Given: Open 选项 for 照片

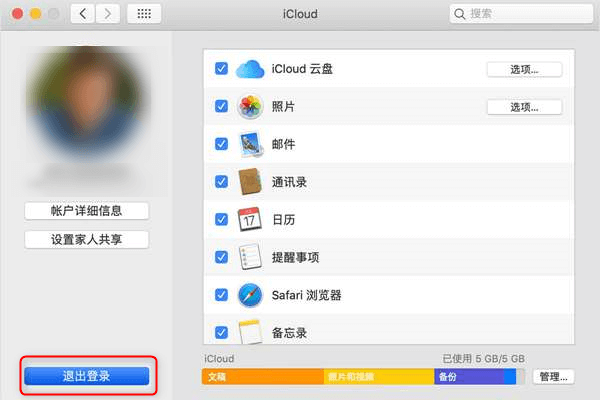Looking at the screenshot, I should point(524,107).
